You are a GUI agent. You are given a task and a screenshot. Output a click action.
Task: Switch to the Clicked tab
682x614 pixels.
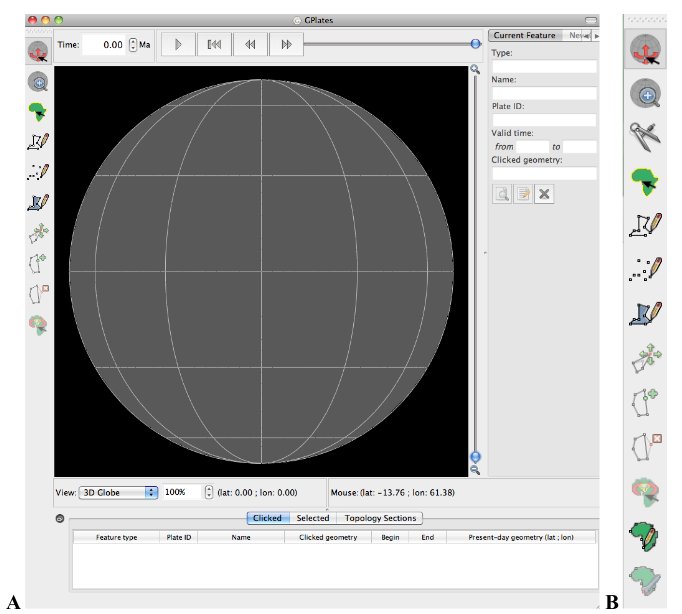coord(267,518)
